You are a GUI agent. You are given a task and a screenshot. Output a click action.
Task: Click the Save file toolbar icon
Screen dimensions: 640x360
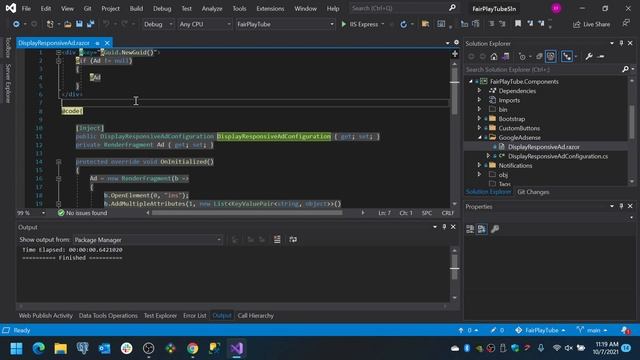click(79, 24)
